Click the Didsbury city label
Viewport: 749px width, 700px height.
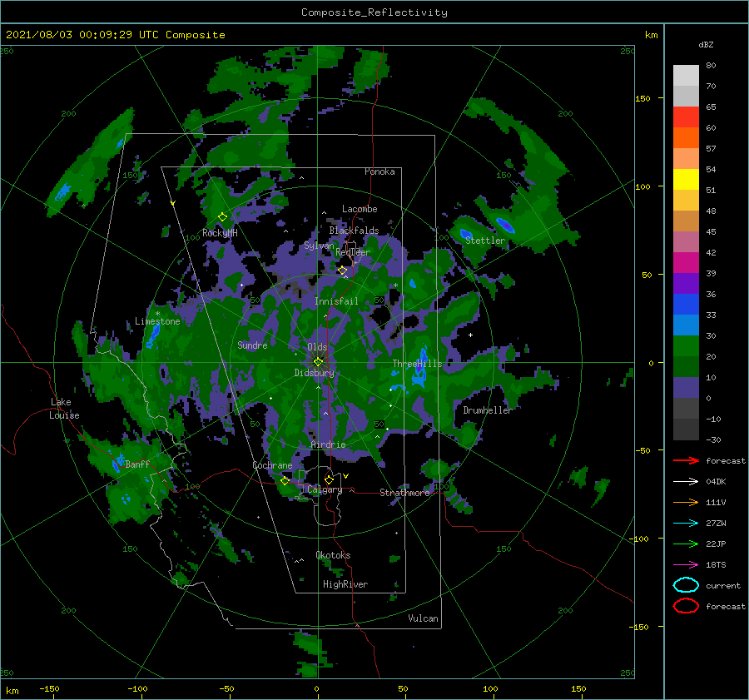point(314,373)
